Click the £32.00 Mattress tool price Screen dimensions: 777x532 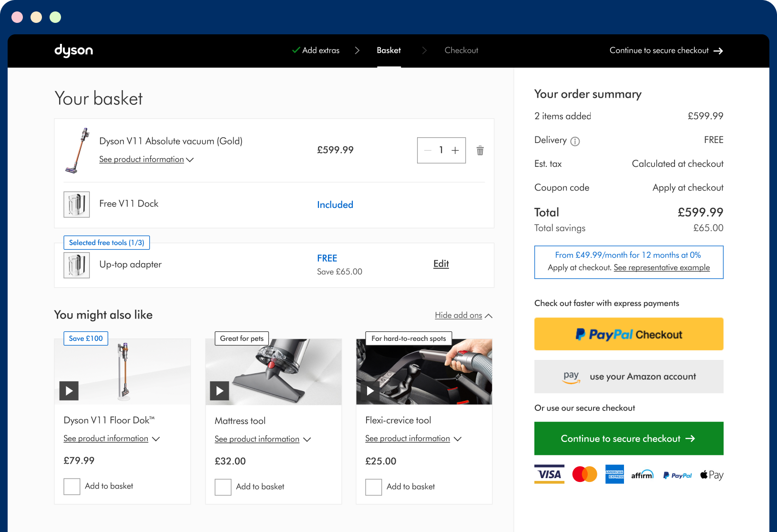click(230, 461)
